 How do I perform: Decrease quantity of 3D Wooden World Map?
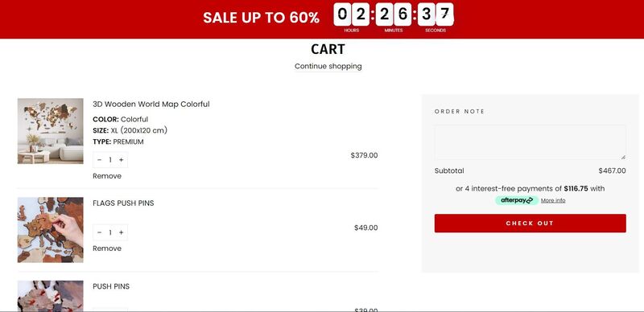click(x=99, y=160)
